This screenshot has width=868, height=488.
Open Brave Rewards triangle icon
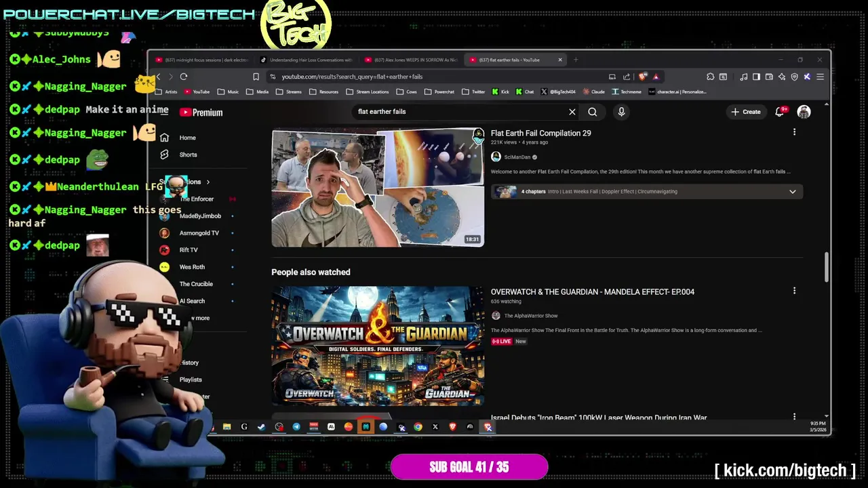coord(656,77)
